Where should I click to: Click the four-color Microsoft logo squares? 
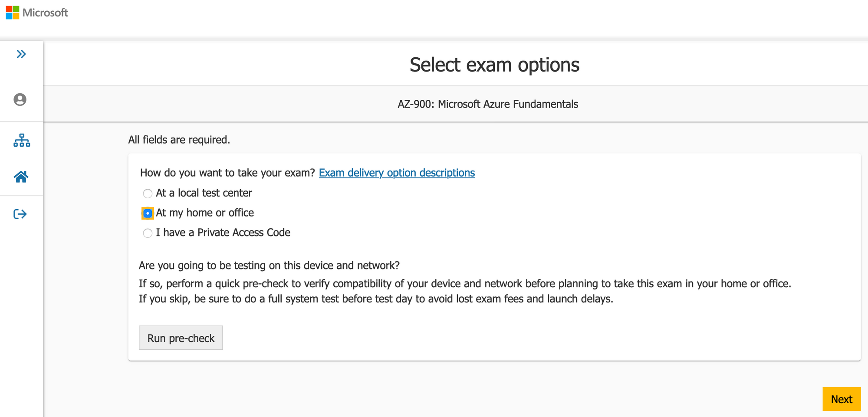(x=13, y=13)
